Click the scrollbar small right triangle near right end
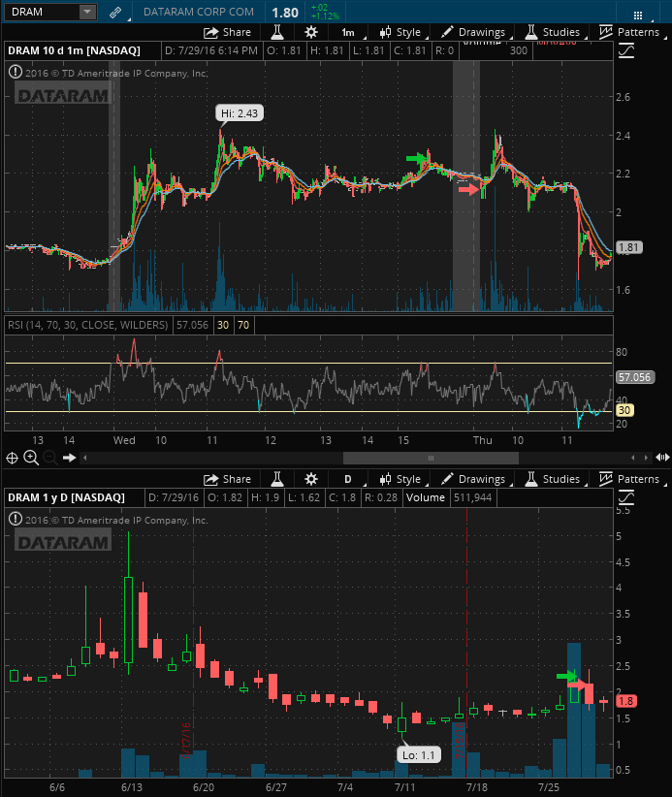This screenshot has height=797, width=672. (646, 458)
